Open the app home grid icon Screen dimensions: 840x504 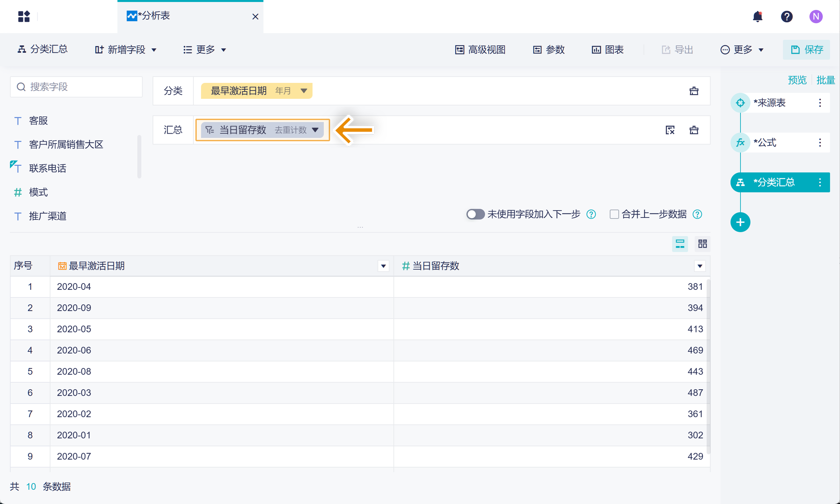pyautogui.click(x=24, y=16)
